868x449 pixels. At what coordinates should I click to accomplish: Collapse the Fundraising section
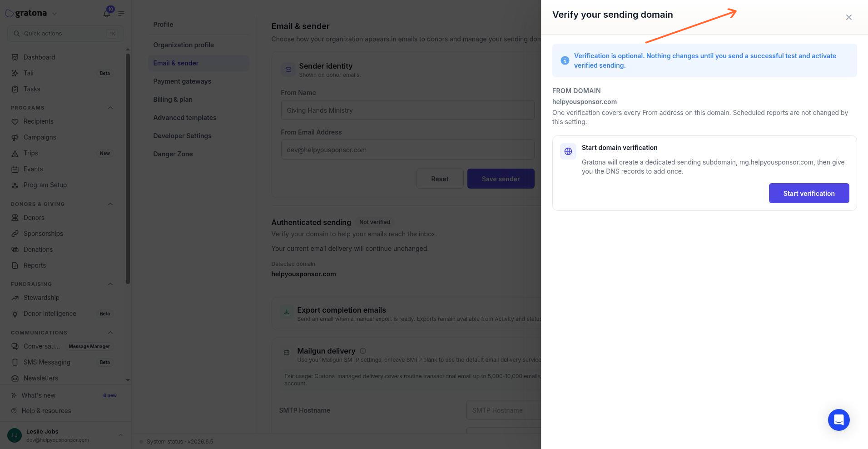click(110, 284)
